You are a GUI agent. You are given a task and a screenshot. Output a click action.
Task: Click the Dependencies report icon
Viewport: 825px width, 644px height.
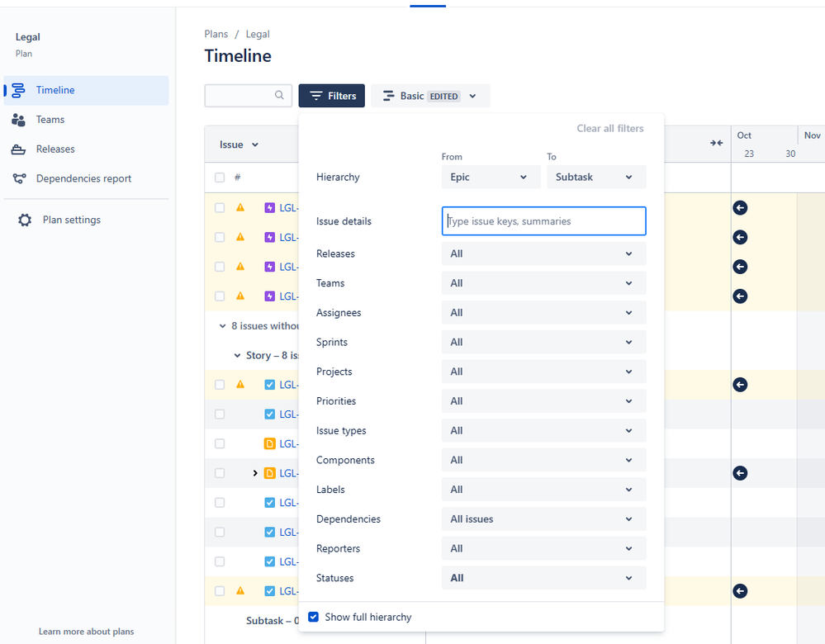pos(20,179)
